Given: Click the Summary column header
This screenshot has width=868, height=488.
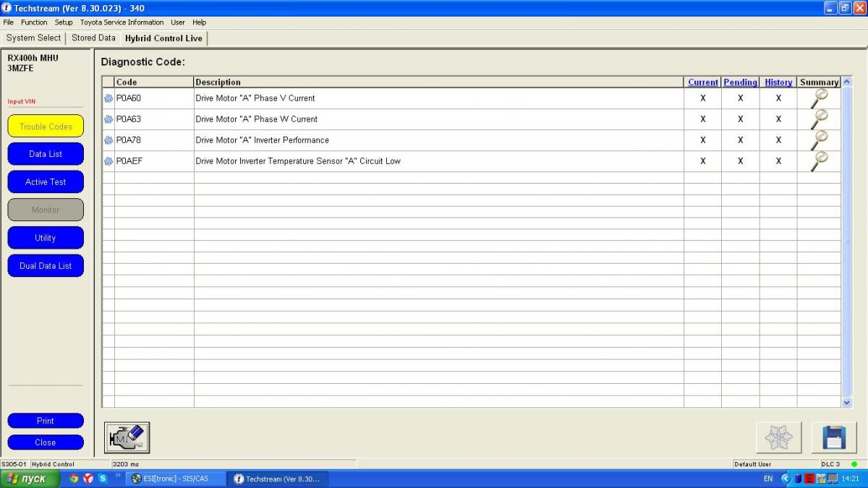Looking at the screenshot, I should 819,82.
